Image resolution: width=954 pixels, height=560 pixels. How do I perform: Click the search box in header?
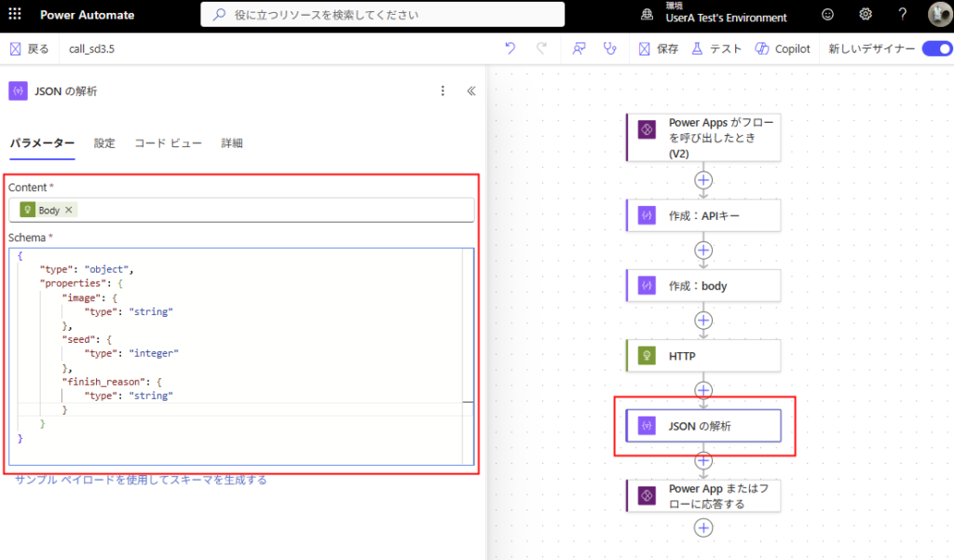(x=382, y=15)
